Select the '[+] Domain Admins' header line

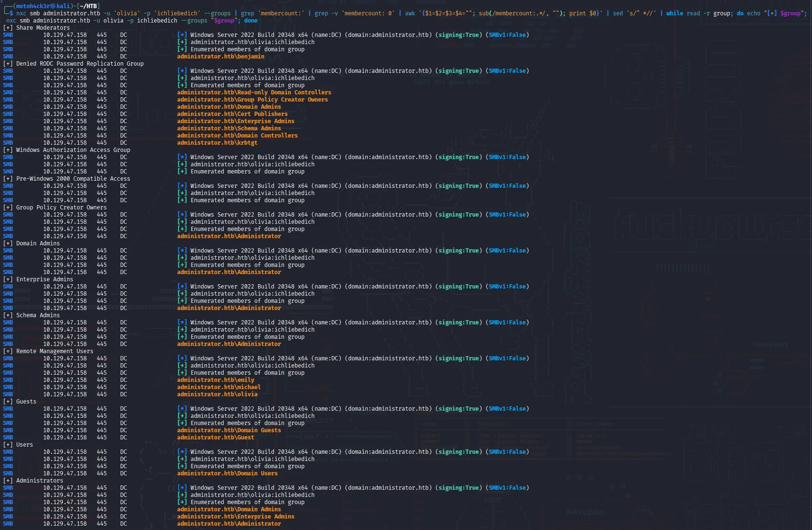click(x=31, y=243)
